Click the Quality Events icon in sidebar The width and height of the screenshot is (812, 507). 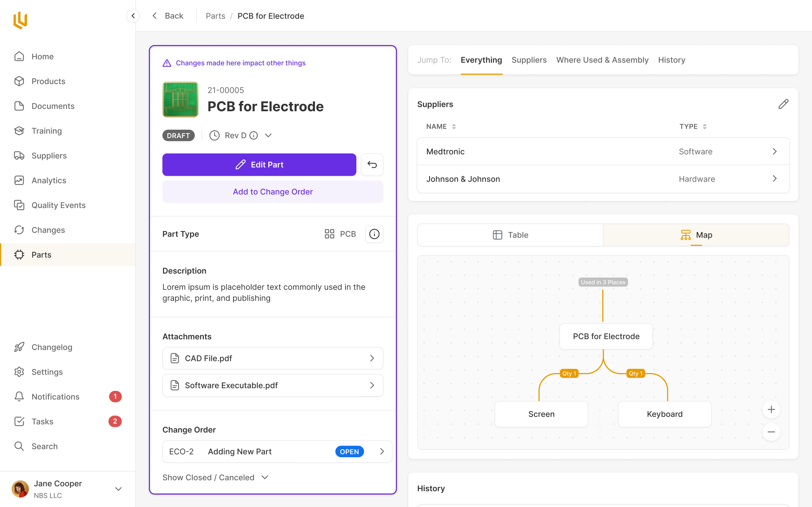tap(20, 205)
